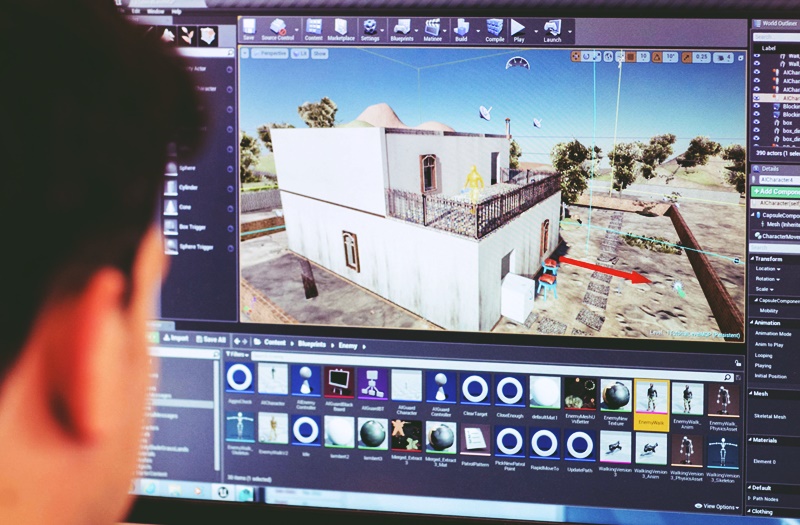Select the Foliage mode icon
This screenshot has height=525, width=800.
pos(187,35)
